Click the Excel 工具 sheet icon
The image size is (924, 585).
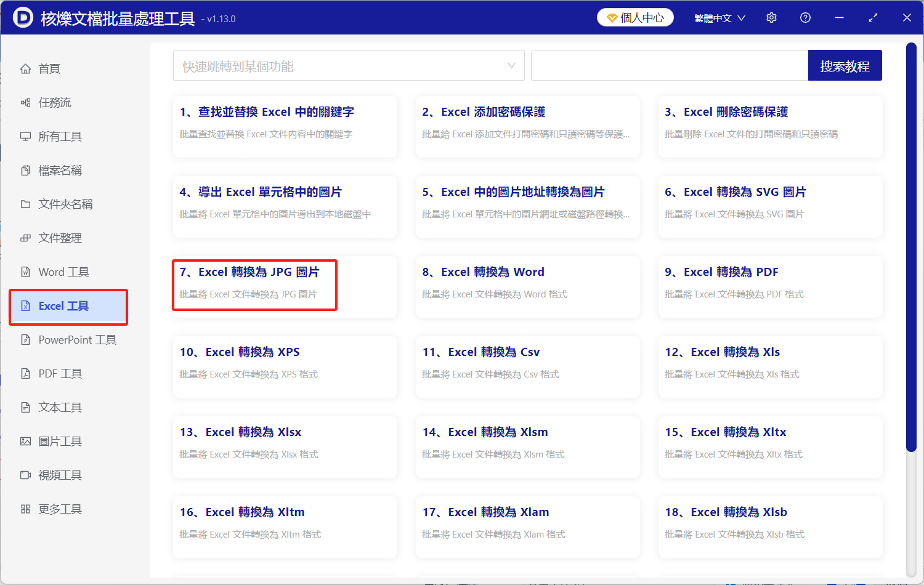pos(25,306)
